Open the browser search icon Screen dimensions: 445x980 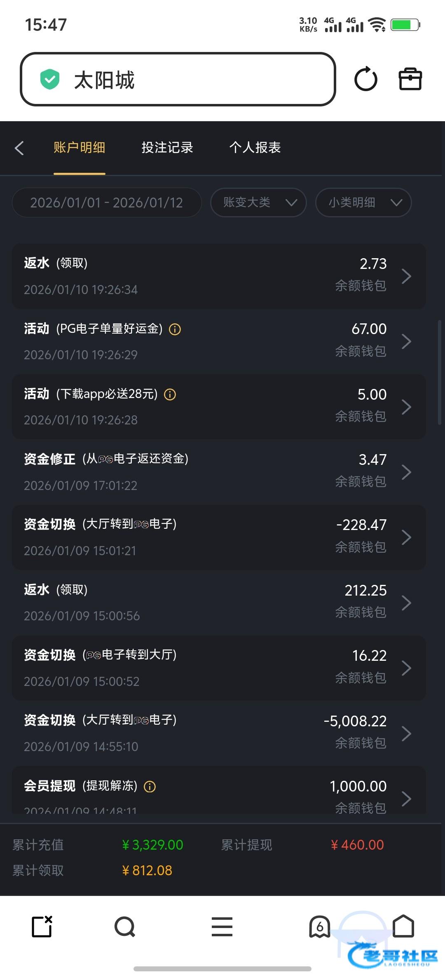(x=125, y=927)
